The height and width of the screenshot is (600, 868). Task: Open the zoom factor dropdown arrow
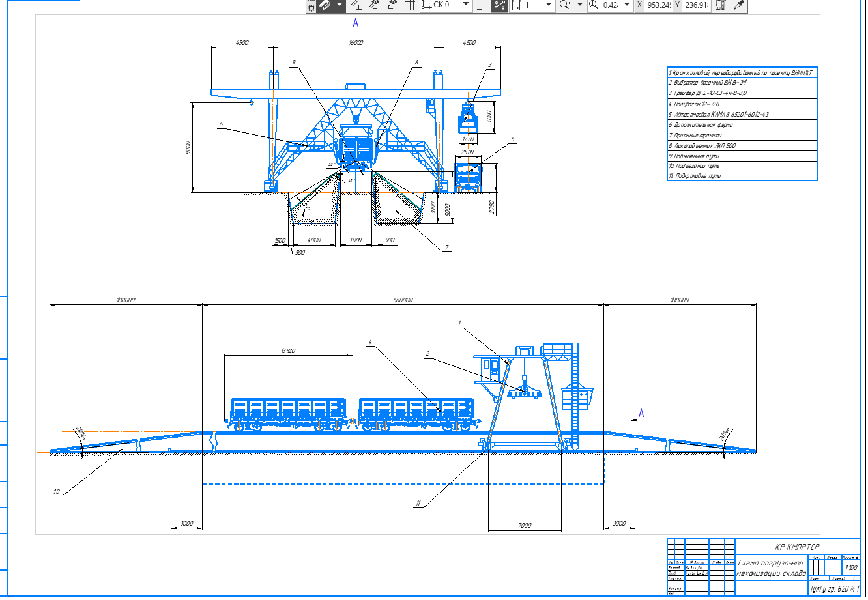click(x=627, y=5)
